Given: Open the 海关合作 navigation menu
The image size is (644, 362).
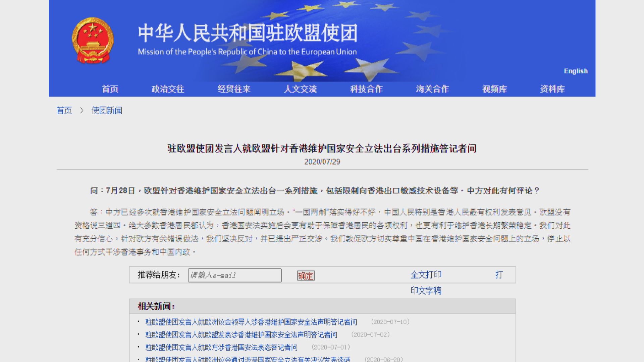Looking at the screenshot, I should 432,89.
